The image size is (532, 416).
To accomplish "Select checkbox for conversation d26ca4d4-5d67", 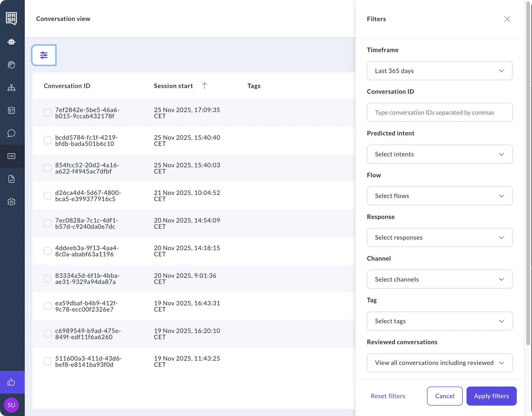I will click(x=48, y=196).
